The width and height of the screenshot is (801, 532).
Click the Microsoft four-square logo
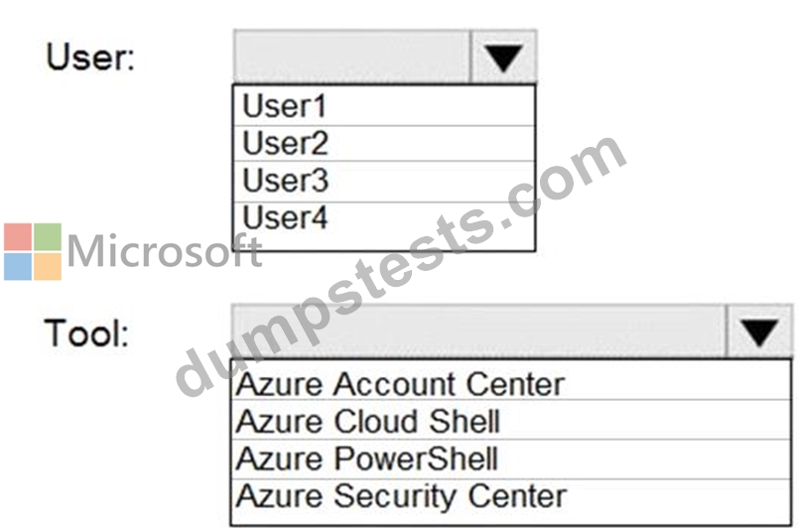pyautogui.click(x=33, y=251)
